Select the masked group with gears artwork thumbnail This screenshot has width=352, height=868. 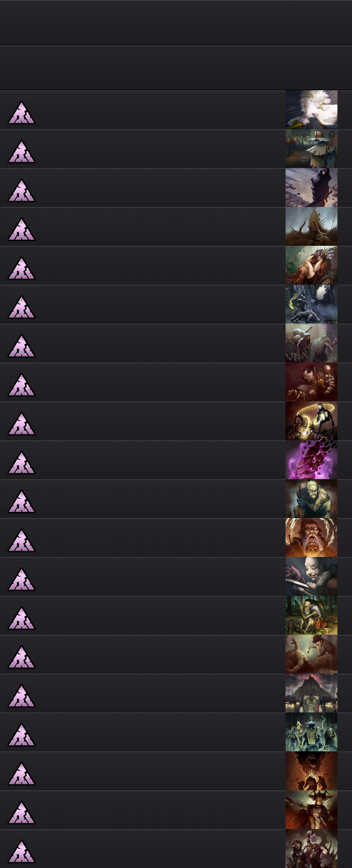point(312,849)
